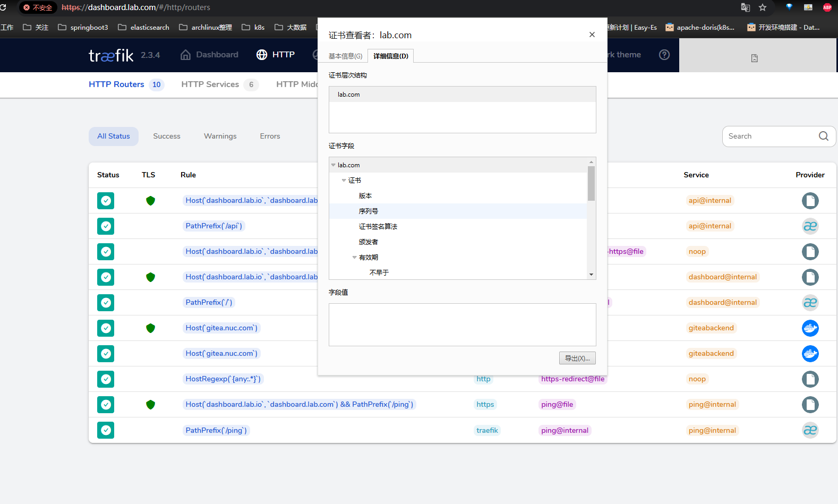Click file provider icon in -https@file noop row
The image size is (838, 504).
point(810,252)
